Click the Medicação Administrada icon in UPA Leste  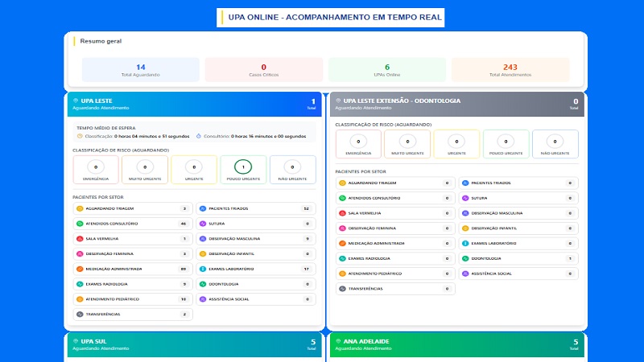click(80, 269)
